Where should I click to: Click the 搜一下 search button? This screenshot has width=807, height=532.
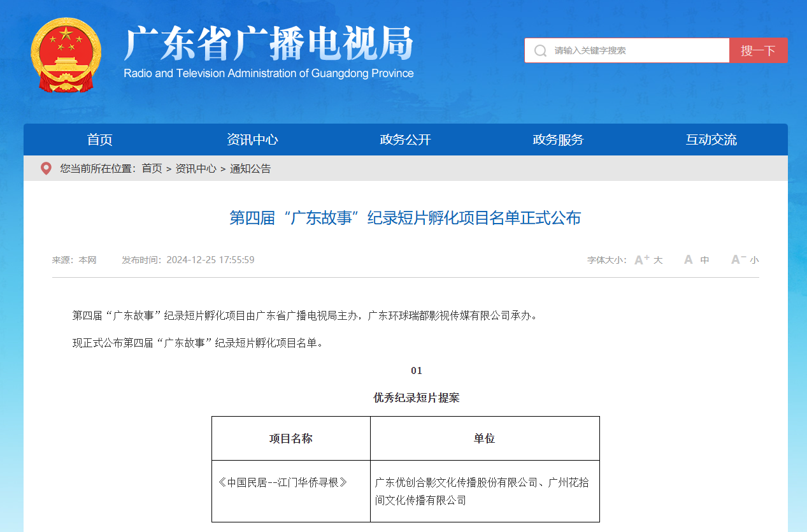(759, 50)
